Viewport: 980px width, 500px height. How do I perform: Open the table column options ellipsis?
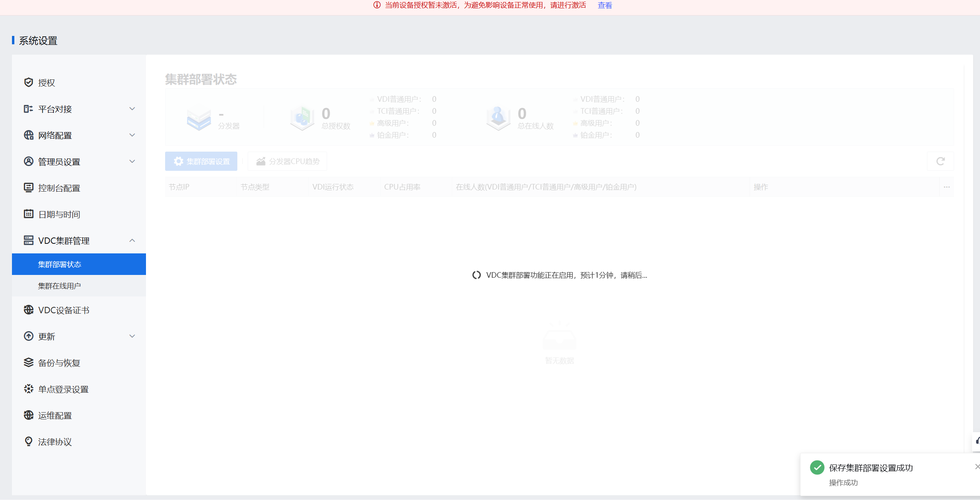pyautogui.click(x=946, y=187)
